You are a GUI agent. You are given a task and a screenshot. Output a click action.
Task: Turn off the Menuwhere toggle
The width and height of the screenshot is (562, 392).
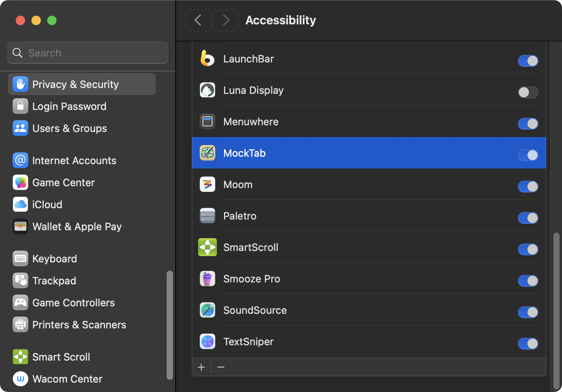(x=528, y=124)
